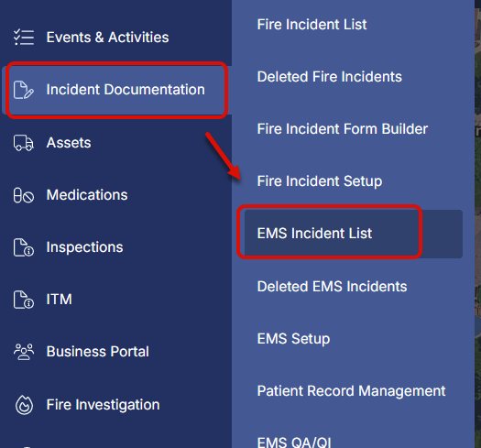Image resolution: width=481 pixels, height=448 pixels.
Task: Open Patient Record Management
Action: click(x=351, y=391)
